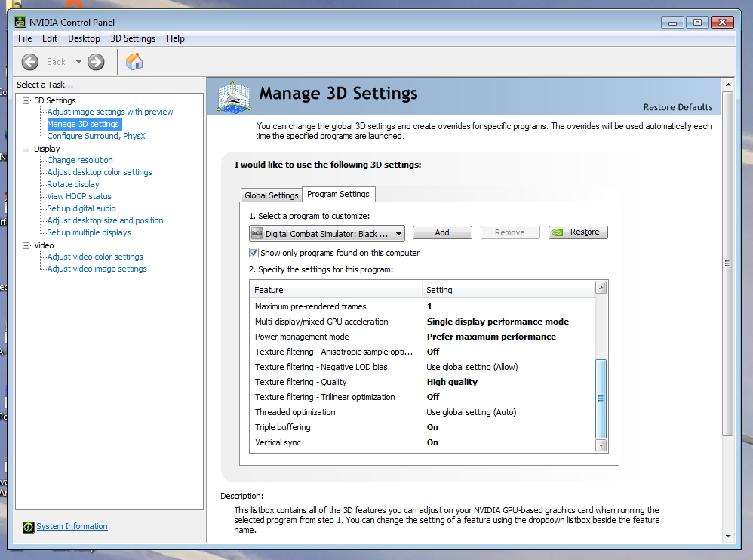
Task: Select the Maximum pre-rendered frames row
Action: [422, 306]
